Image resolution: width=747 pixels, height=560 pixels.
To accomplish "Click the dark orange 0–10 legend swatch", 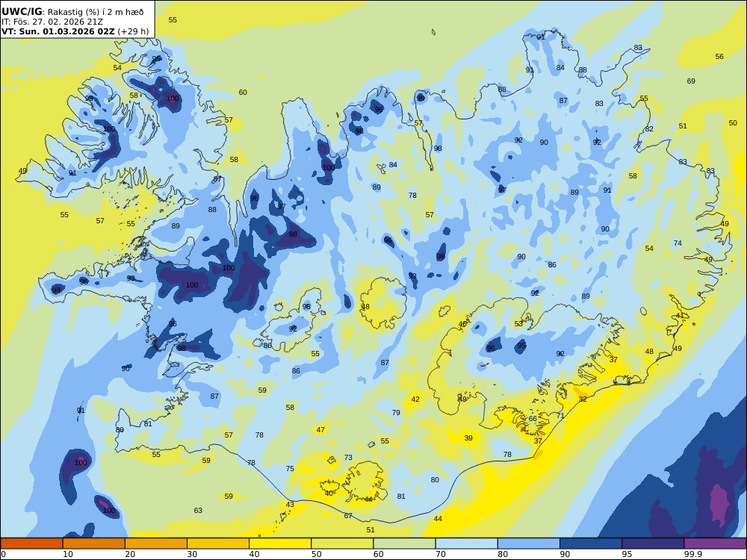I will tap(31, 544).
